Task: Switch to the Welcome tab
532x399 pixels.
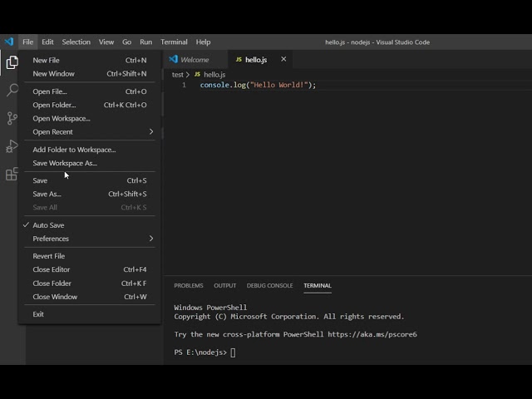Action: [x=195, y=60]
